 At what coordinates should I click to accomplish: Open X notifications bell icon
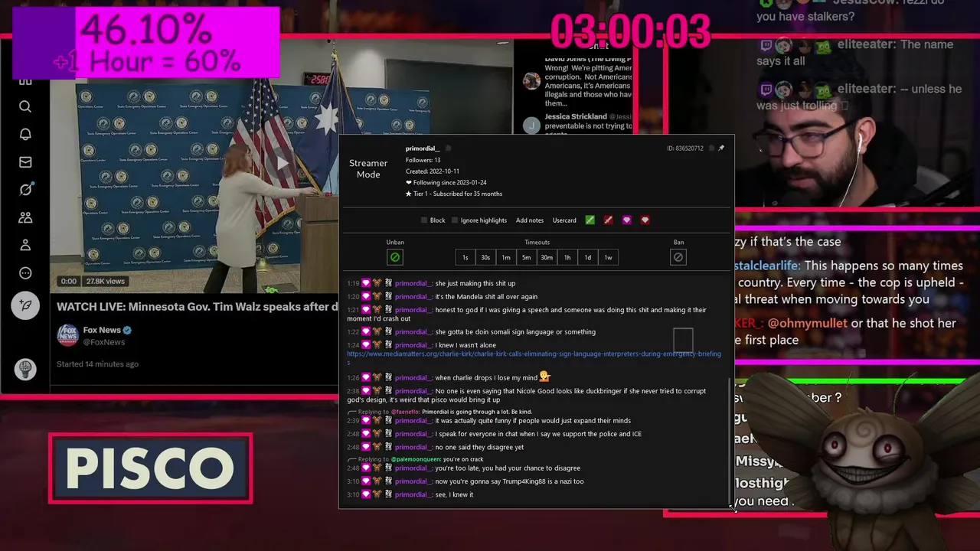pos(25,134)
